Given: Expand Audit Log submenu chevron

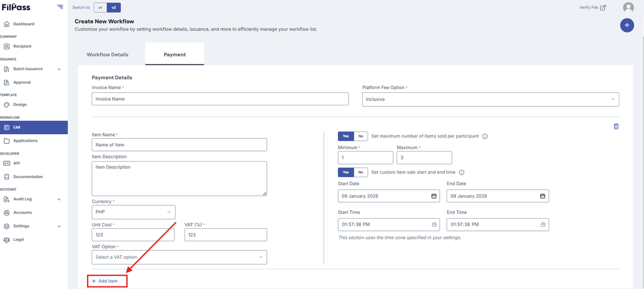Looking at the screenshot, I should tap(59, 199).
